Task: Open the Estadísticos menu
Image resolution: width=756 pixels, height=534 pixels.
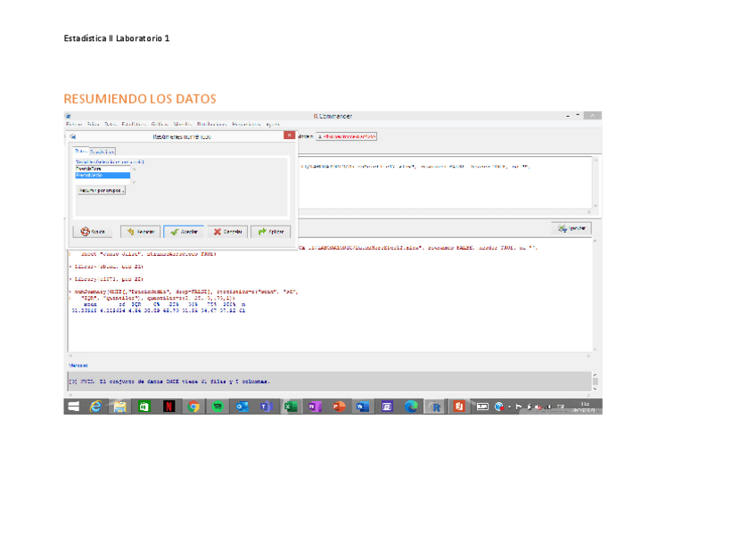Action: click(134, 124)
